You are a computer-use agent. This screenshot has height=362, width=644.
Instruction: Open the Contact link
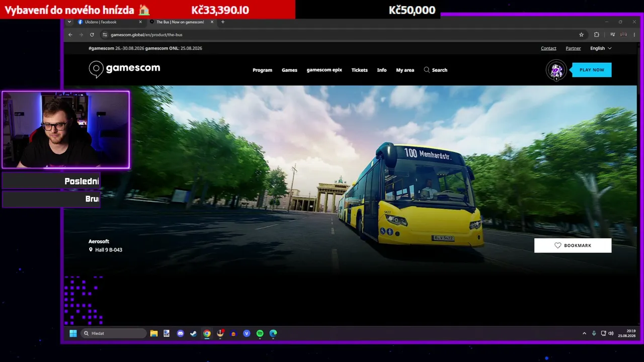548,48
